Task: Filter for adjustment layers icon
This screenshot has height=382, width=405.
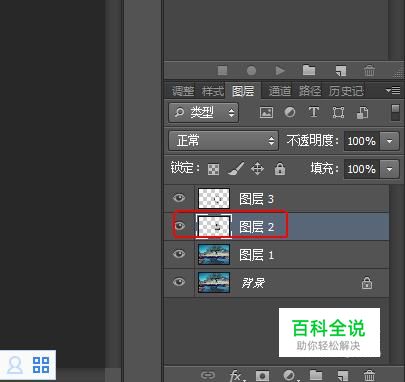Action: (289, 113)
